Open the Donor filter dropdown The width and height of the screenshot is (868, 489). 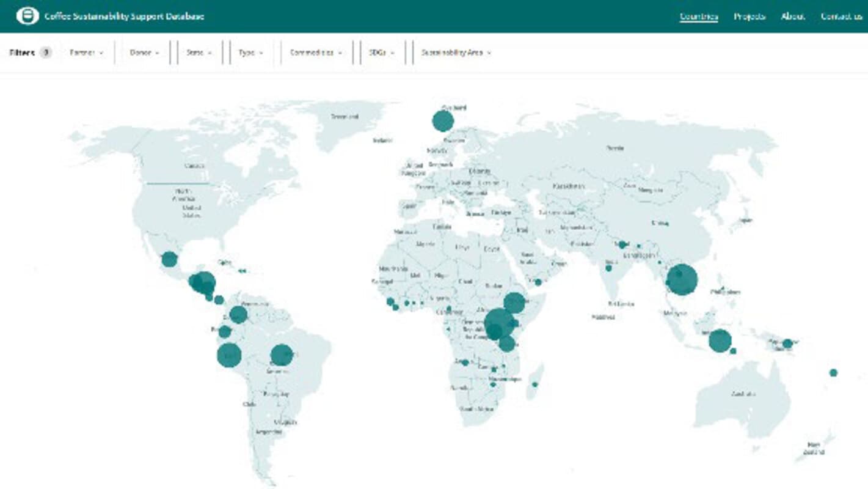(x=144, y=53)
